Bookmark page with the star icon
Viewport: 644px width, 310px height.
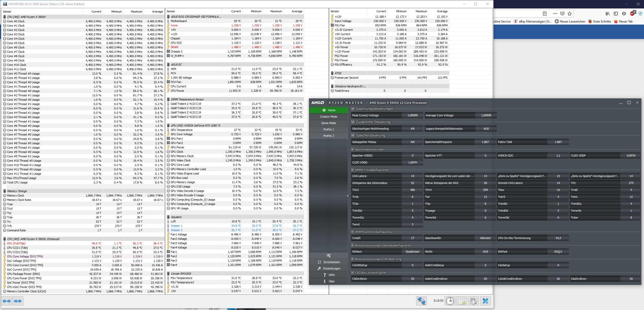pyautogui.click(x=570, y=14)
